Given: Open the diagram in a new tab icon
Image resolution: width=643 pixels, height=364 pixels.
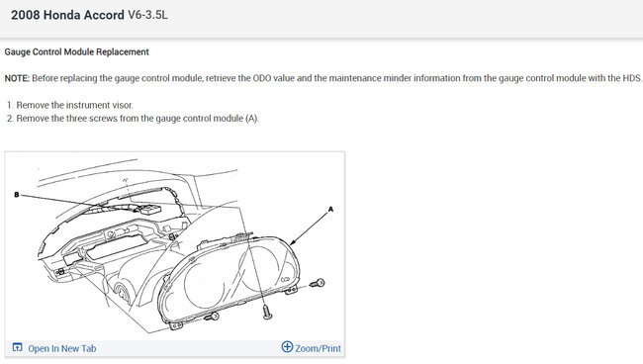Looking at the screenshot, I should (17, 347).
